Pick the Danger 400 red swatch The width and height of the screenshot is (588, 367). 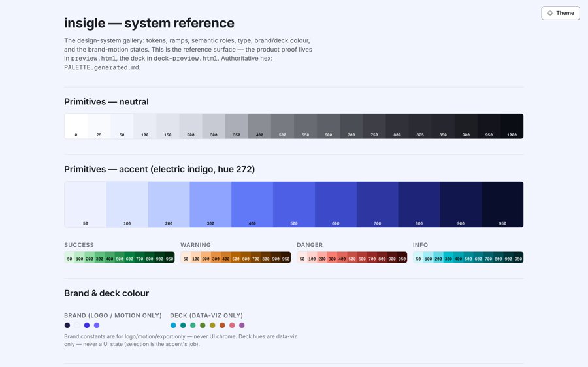(342, 257)
